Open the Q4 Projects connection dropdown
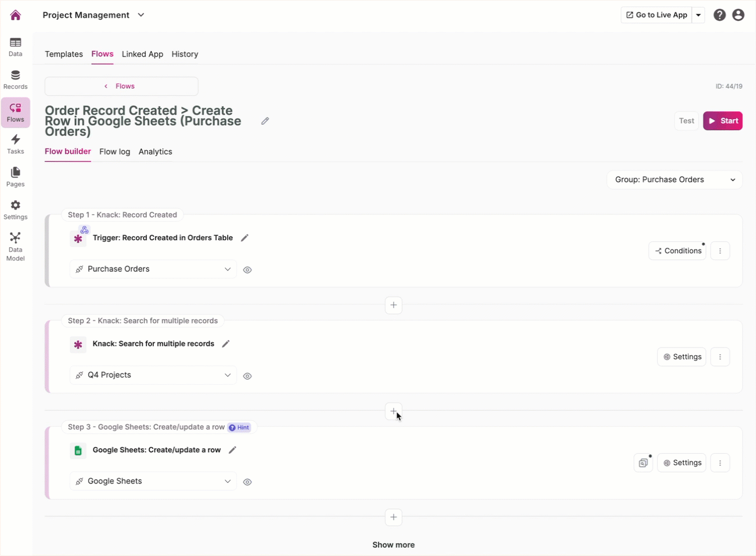Screen dimensions: 756x556 click(153, 375)
